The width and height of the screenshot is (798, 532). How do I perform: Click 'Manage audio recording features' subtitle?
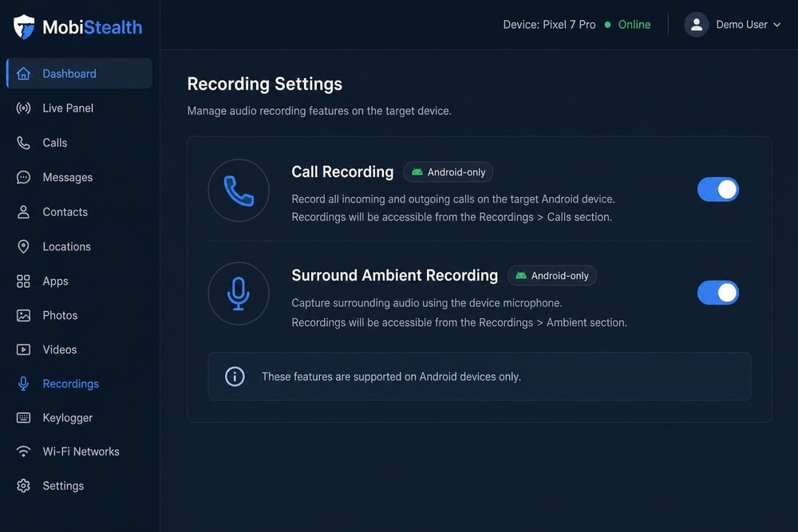click(x=319, y=111)
